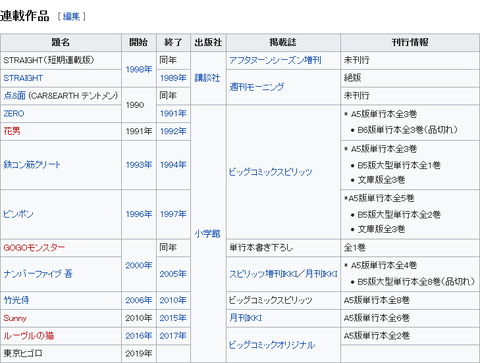This screenshot has height=363, width=480.
Task: Open the 1997年 year link
Action: click(x=173, y=214)
